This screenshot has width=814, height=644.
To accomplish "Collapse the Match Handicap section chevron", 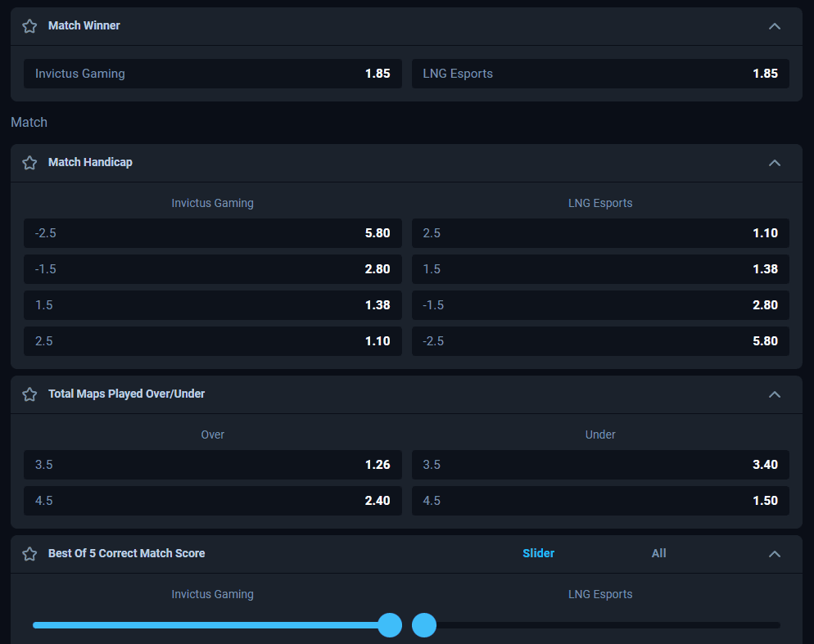I will click(774, 162).
